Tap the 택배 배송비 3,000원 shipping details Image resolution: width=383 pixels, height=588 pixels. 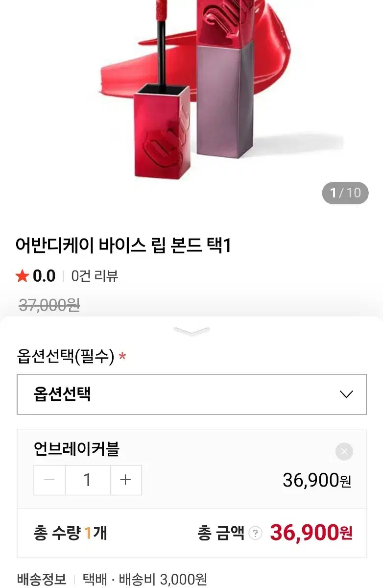(x=144, y=580)
